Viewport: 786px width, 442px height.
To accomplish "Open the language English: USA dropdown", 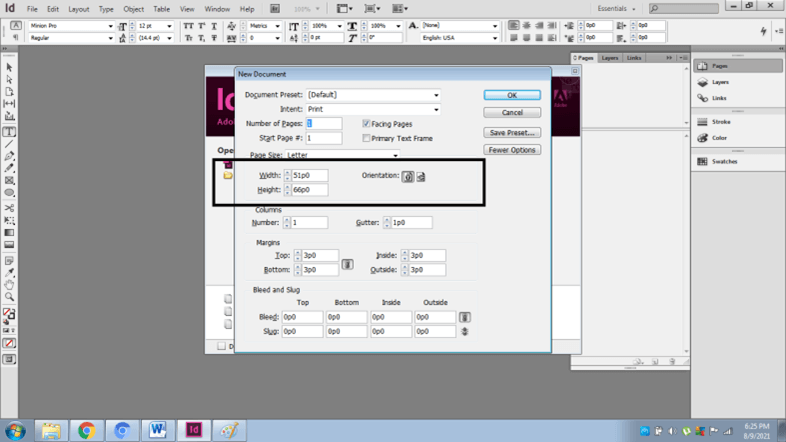I will click(495, 38).
